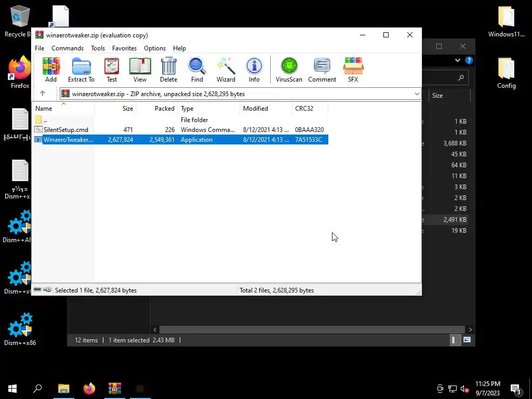Open the Tools menu
Viewport: 532px width, 399px height.
[98, 48]
